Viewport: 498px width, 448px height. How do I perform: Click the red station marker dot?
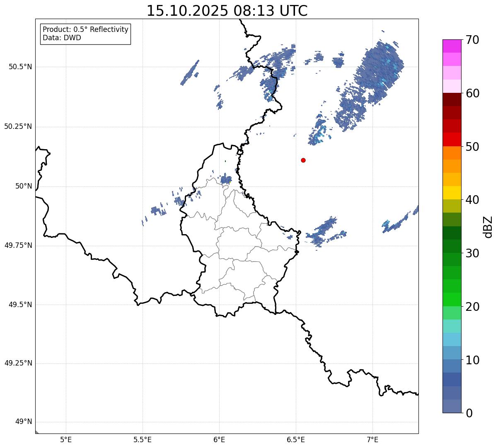(x=303, y=160)
